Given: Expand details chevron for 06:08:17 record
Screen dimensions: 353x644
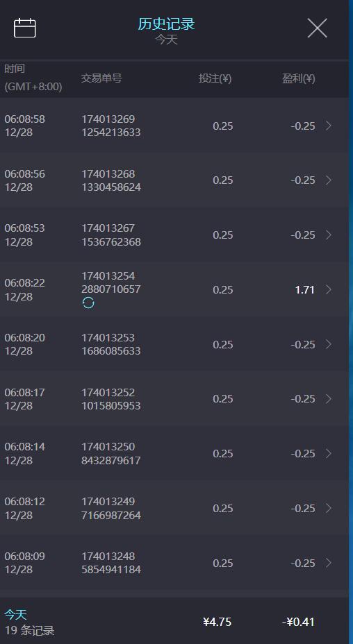Looking at the screenshot, I should click(328, 399).
